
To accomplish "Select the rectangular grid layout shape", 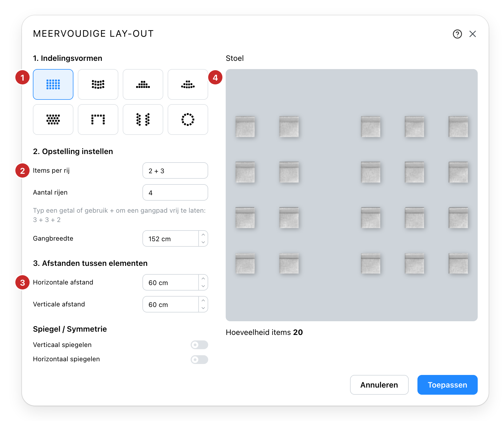I will 53,84.
